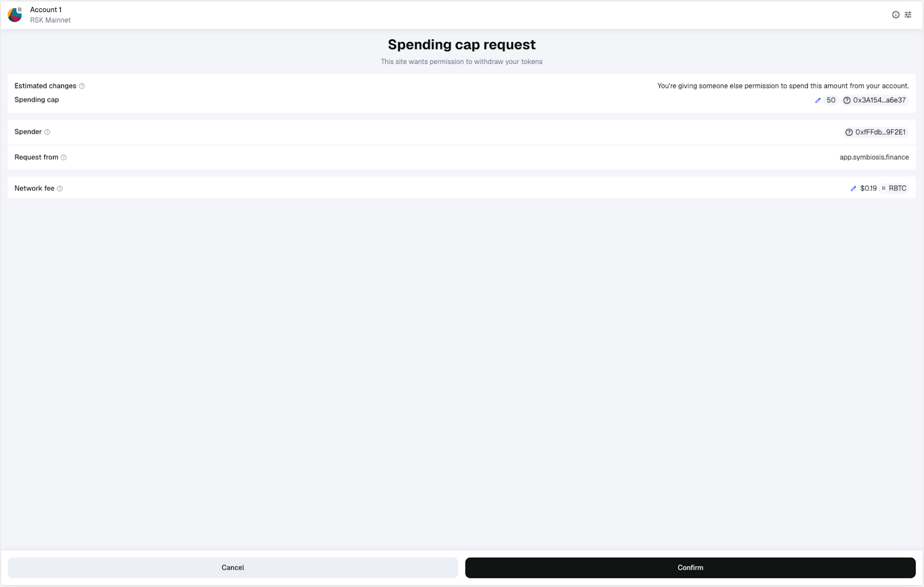Cancel the spending cap request
The height and width of the screenshot is (587, 924).
[x=233, y=567]
